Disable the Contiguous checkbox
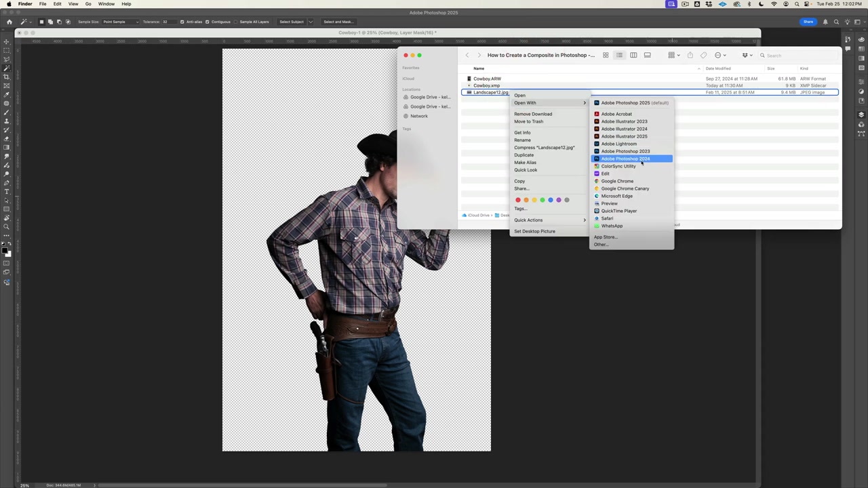The width and height of the screenshot is (868, 488). coord(208,22)
